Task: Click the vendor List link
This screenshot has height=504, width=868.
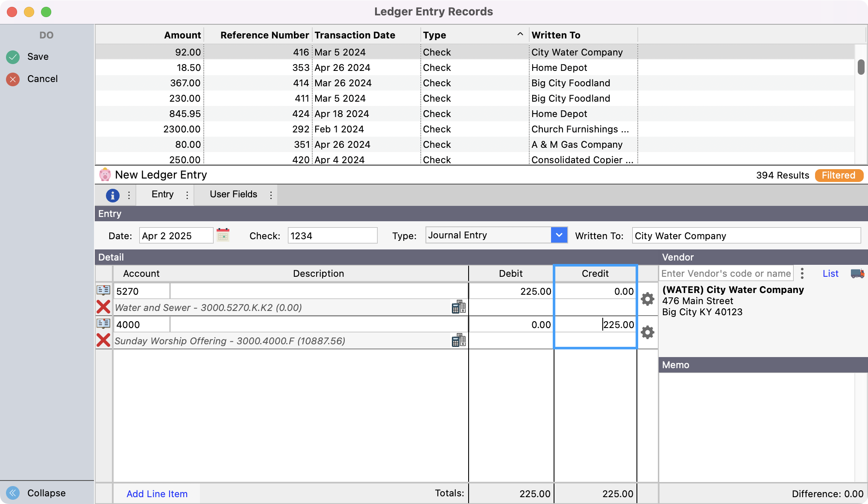Action: coord(830,274)
